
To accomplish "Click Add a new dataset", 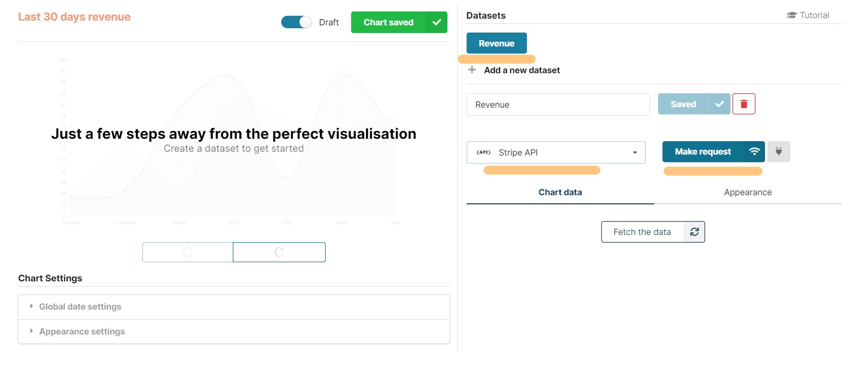I will tap(522, 70).
